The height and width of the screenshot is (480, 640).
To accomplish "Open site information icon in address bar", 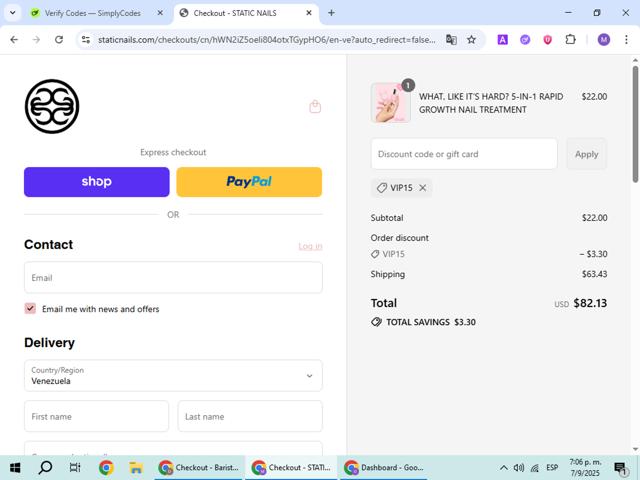I will (86, 40).
